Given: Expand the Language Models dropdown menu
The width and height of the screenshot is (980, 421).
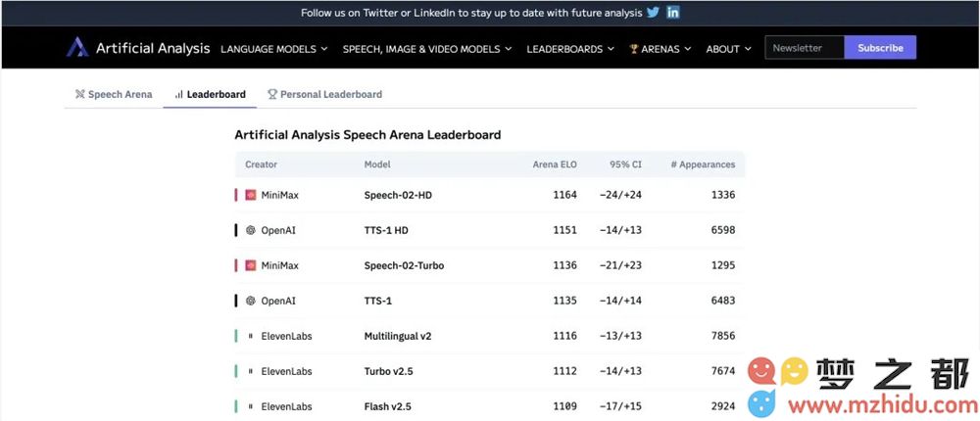Looking at the screenshot, I should [273, 48].
